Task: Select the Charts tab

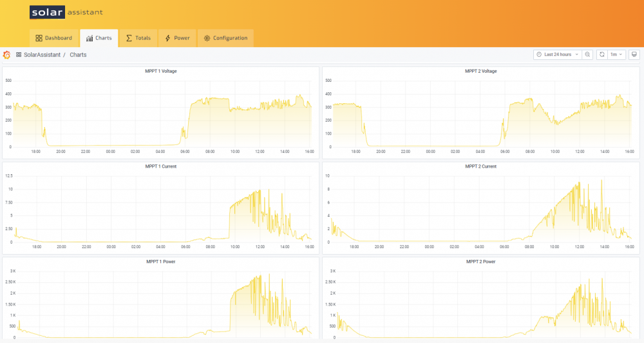Action: click(x=99, y=38)
